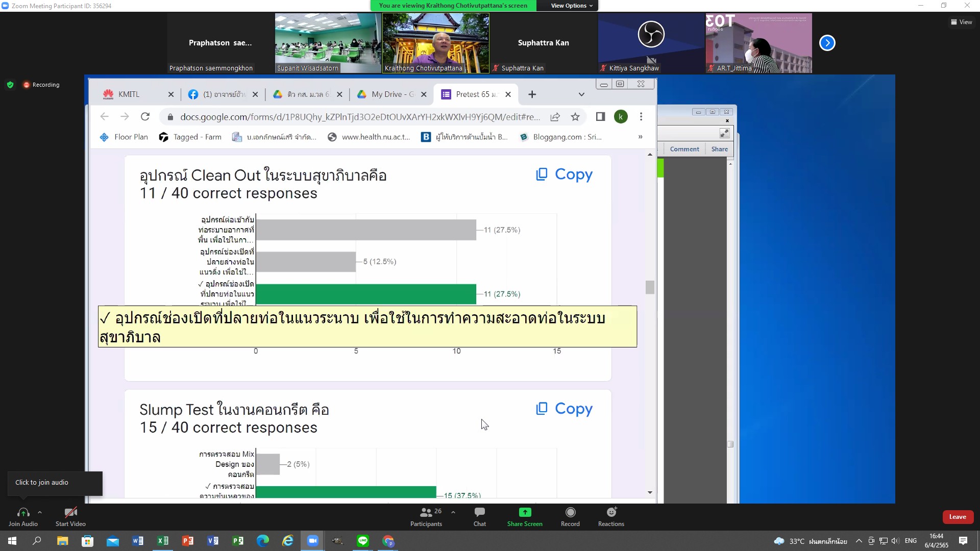
Task: Show next participant video thumbnails
Action: coord(827,43)
